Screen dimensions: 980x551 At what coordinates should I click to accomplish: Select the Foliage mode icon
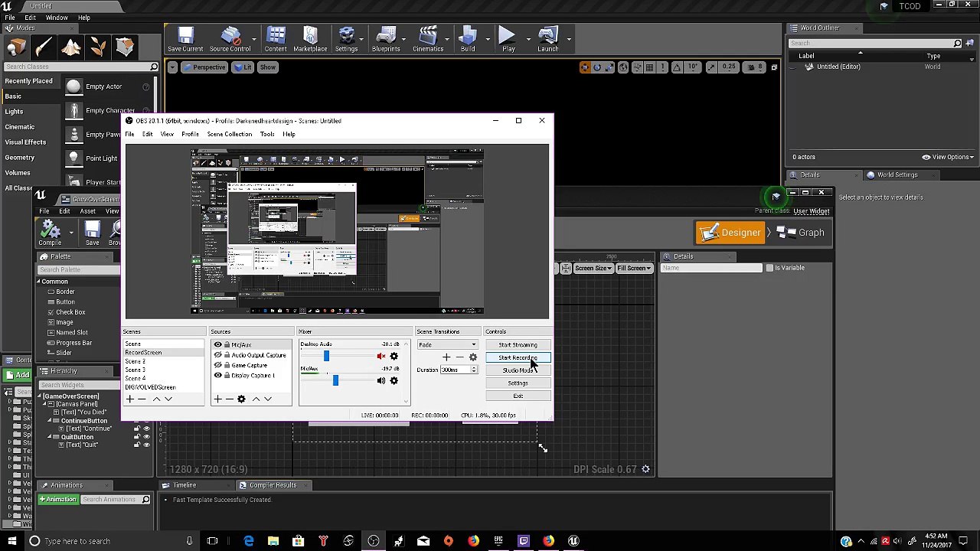tap(98, 47)
